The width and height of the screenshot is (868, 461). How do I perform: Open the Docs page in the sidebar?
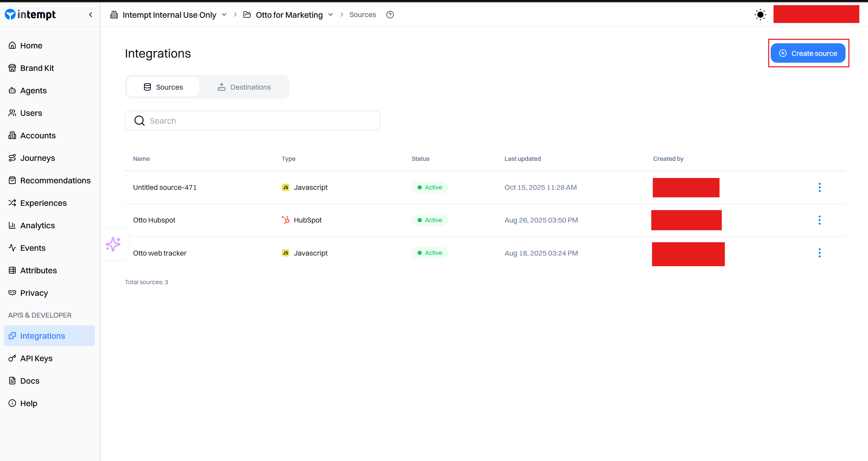click(x=30, y=381)
